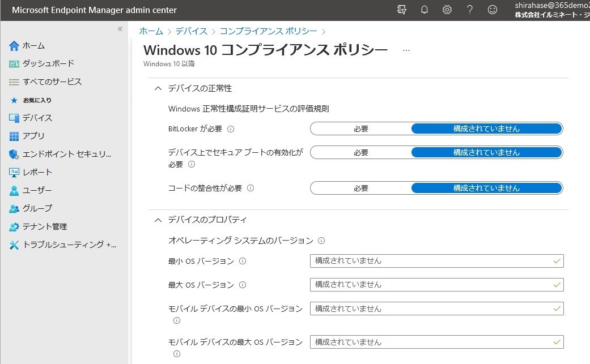Open トラブルシューティング in the sidebar
The height and width of the screenshot is (364, 590).
(69, 245)
